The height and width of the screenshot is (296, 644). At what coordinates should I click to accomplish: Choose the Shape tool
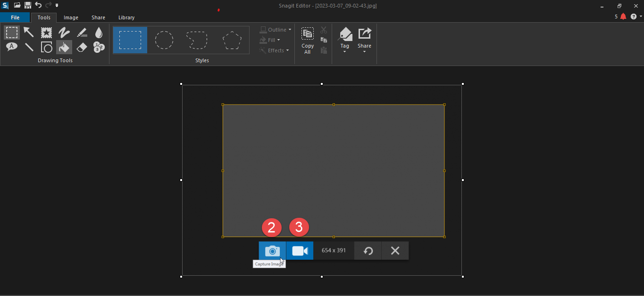pyautogui.click(x=46, y=47)
